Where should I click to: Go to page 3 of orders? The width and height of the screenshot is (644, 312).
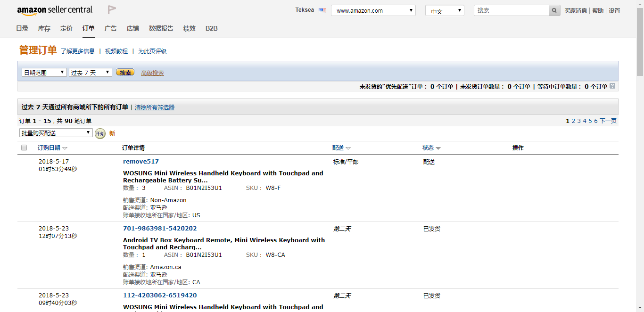click(x=579, y=121)
